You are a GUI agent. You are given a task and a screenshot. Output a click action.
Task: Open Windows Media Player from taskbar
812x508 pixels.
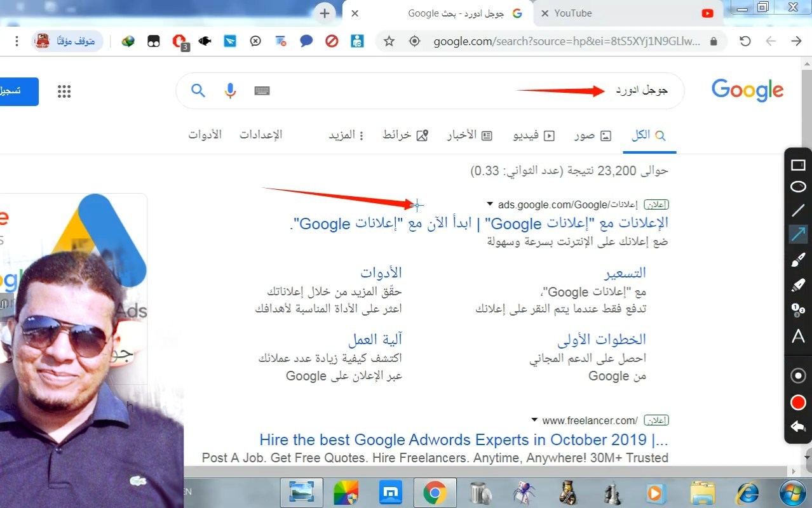point(655,493)
